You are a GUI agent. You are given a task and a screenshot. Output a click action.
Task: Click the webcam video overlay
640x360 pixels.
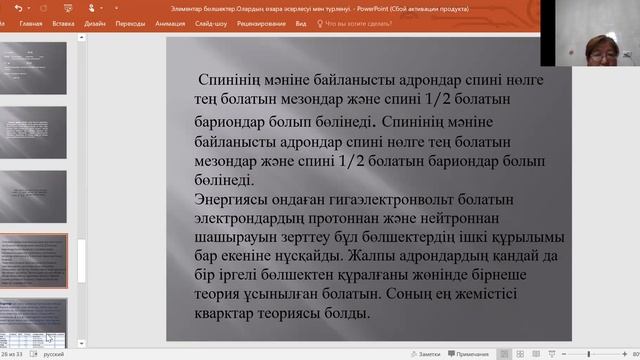coord(590,33)
